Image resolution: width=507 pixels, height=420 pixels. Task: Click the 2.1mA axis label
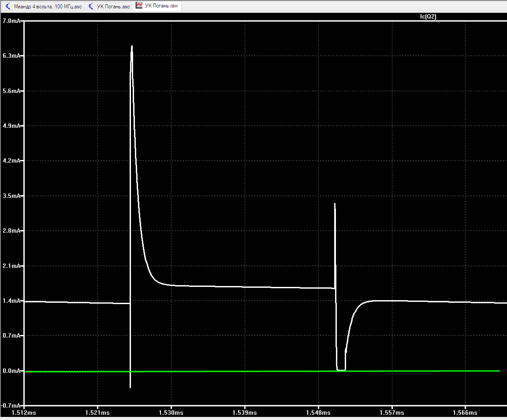click(11, 266)
